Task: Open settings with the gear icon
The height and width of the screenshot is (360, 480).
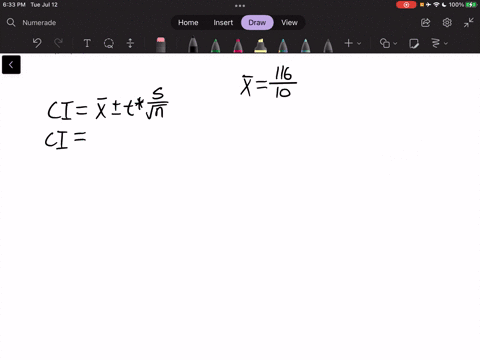Action: [447, 23]
